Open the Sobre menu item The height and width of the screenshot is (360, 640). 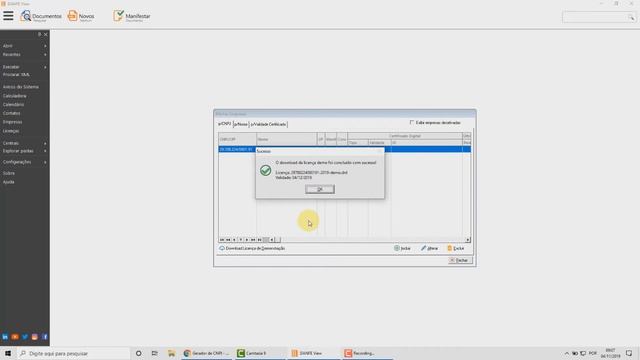[x=9, y=173]
